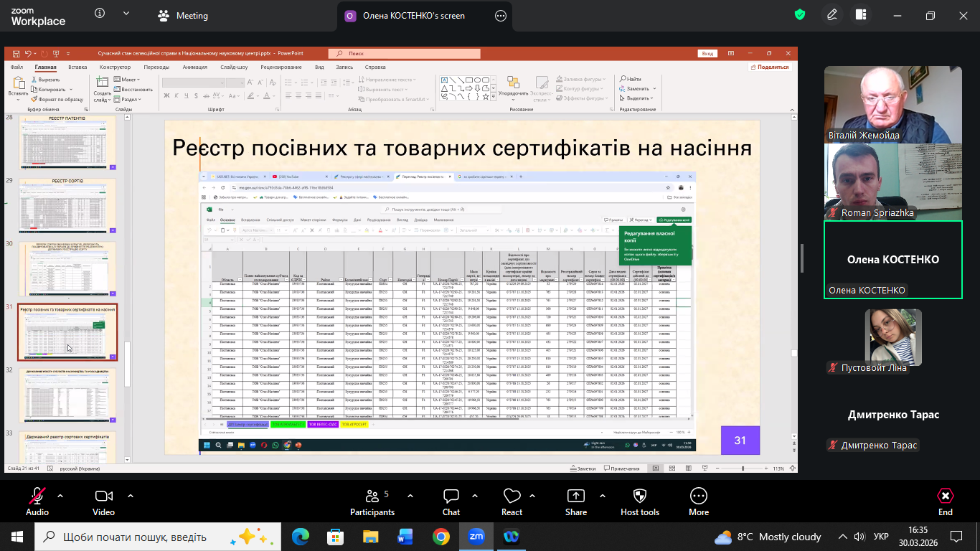
Task: Unmute microphone with Audio button
Action: [x=37, y=501]
